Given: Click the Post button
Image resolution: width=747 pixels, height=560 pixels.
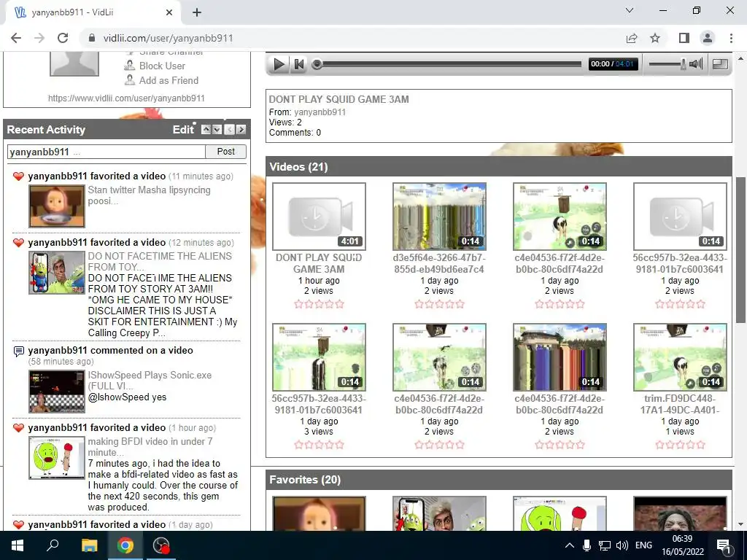Looking at the screenshot, I should (x=226, y=152).
